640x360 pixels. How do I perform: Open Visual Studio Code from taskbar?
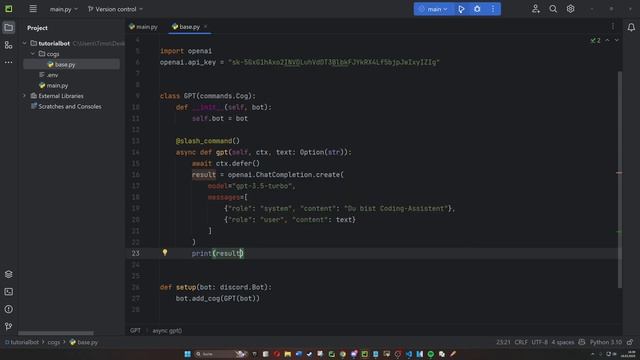409,354
